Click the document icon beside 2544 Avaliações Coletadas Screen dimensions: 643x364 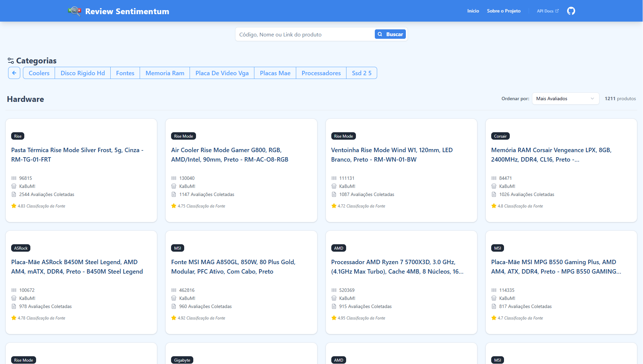point(14,194)
